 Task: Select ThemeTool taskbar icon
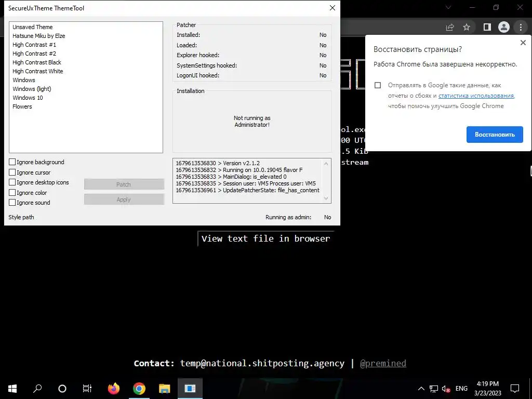[x=190, y=389]
